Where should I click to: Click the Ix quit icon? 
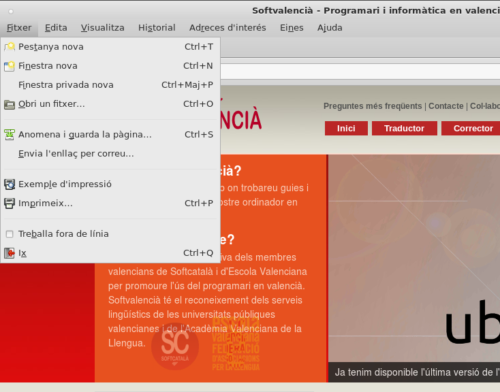(x=10, y=253)
